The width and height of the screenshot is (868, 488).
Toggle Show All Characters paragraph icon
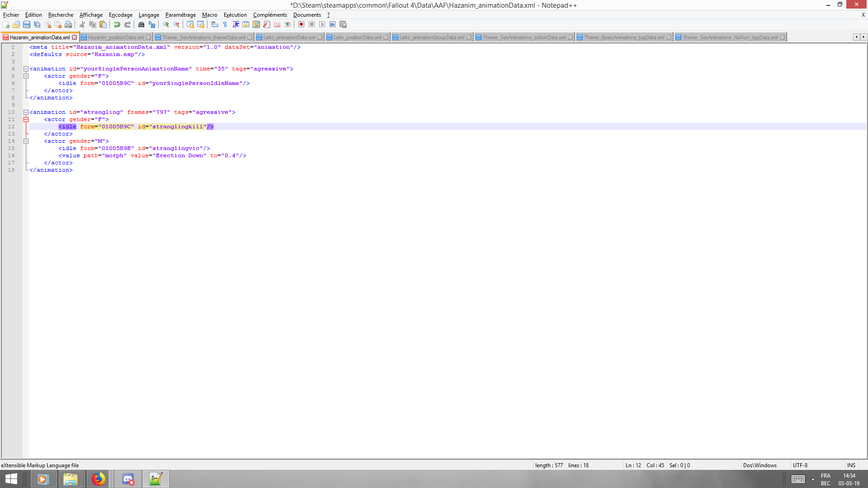(225, 24)
